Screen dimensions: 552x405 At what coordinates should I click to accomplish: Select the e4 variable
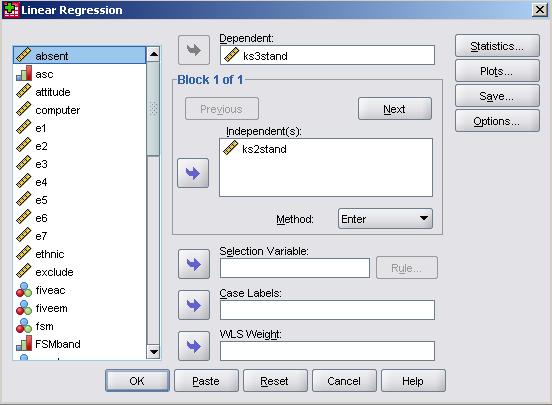point(79,182)
